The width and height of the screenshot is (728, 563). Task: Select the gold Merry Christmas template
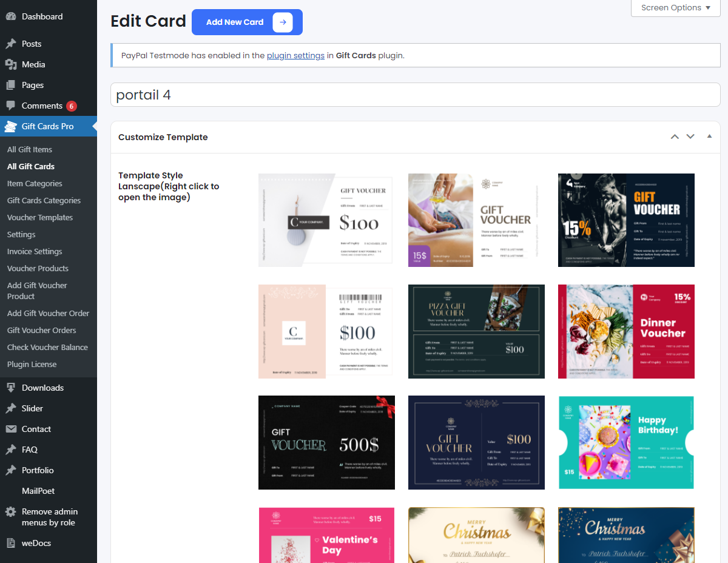[x=476, y=535]
